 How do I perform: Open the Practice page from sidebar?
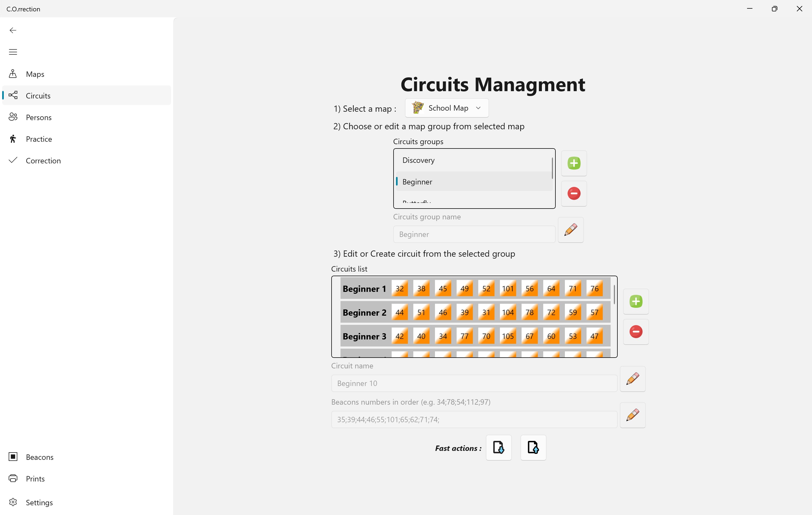(39, 139)
